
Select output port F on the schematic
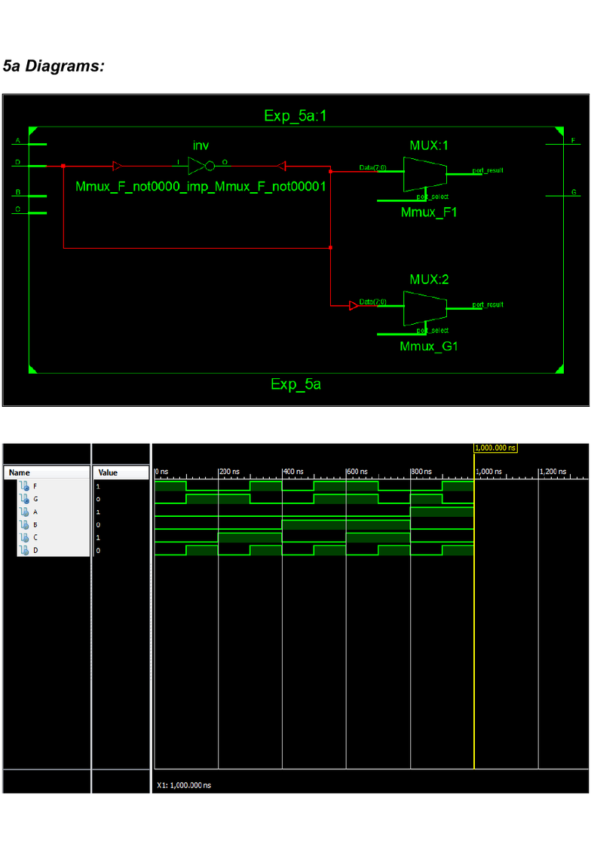coord(563,143)
